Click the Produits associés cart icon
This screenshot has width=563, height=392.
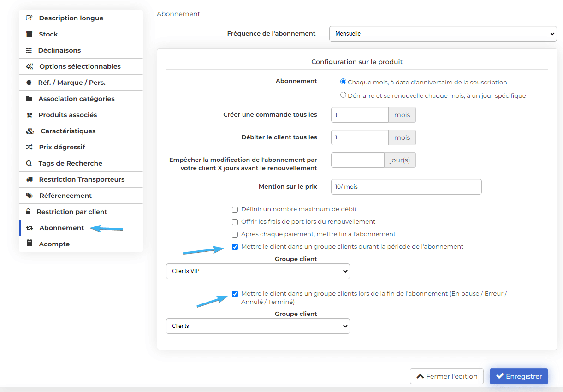coord(29,115)
